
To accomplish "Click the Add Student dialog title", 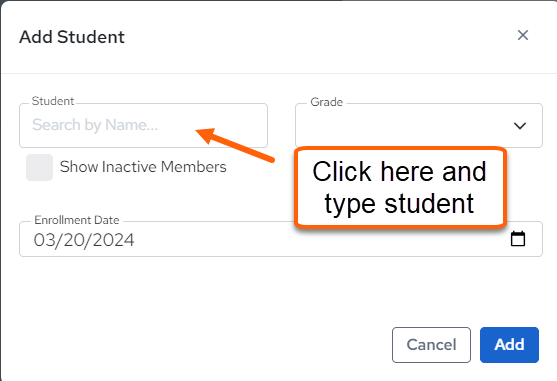I will coord(72,37).
